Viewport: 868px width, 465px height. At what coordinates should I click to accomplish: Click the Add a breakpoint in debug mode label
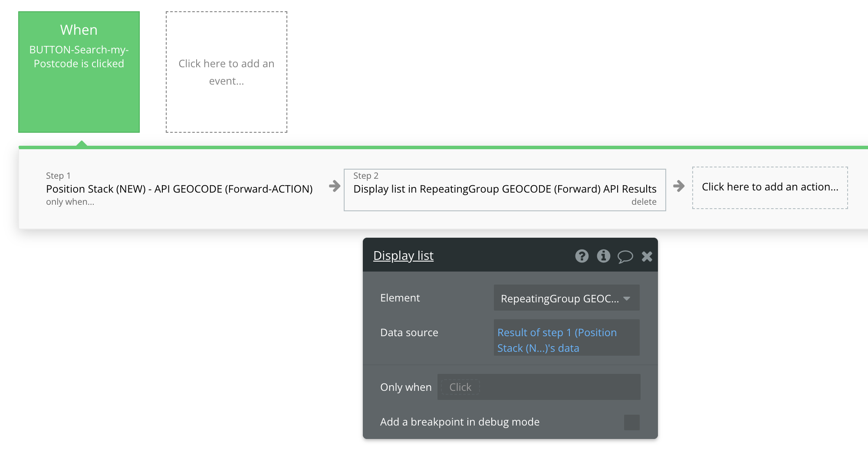click(460, 422)
